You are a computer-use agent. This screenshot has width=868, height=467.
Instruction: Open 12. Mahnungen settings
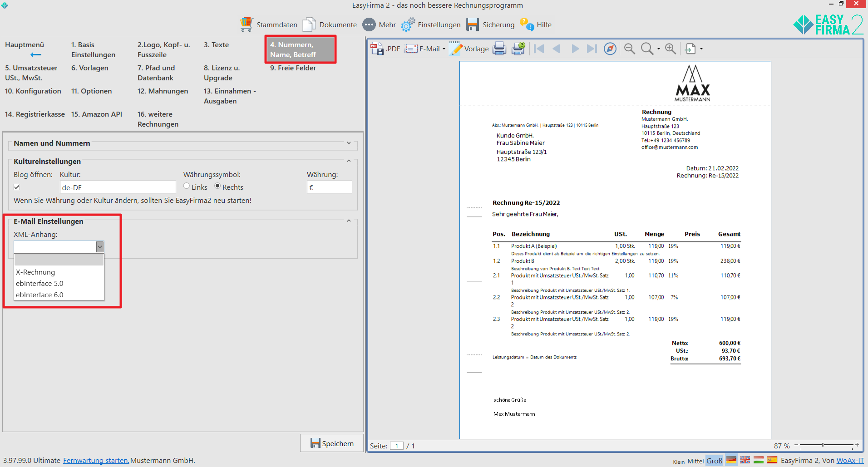163,91
